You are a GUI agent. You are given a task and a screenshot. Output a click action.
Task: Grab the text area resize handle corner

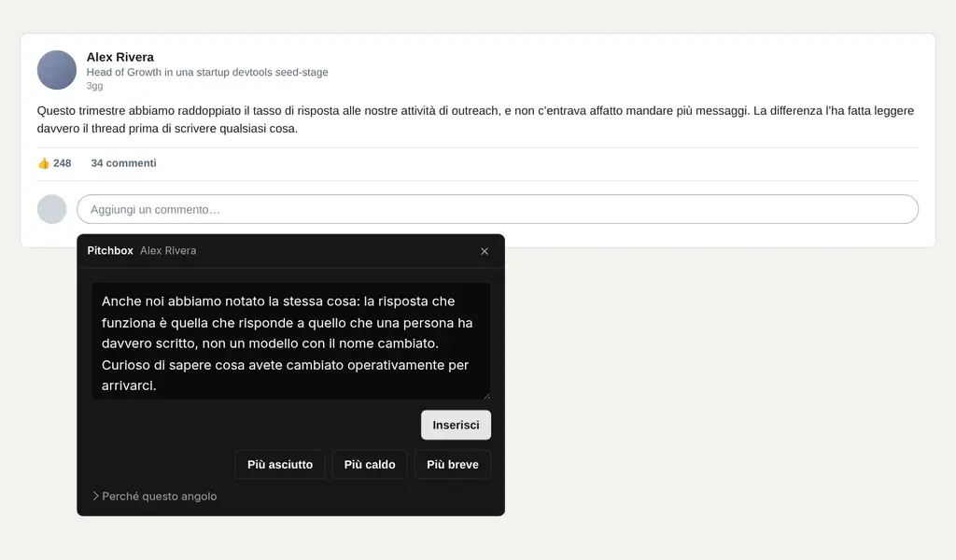click(486, 396)
